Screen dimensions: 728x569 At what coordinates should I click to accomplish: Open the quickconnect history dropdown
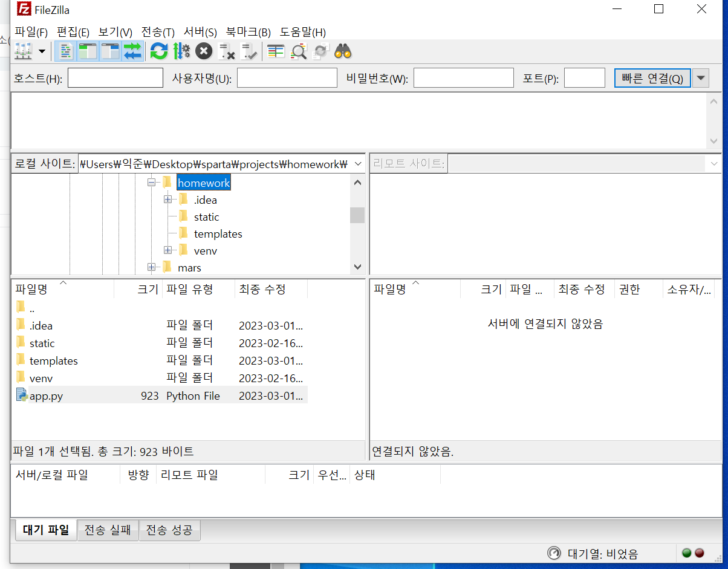point(701,78)
